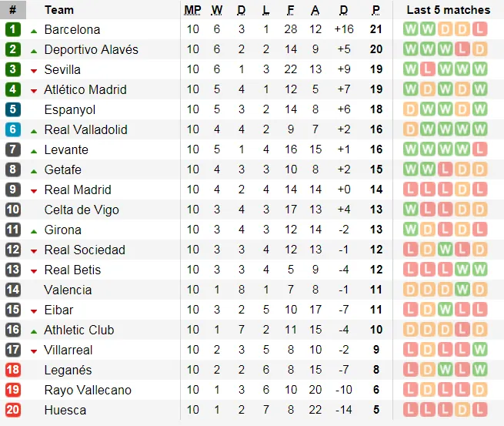Click the position 6 badge for Real Valladolid
This screenshot has height=426, width=504.
[x=13, y=129]
